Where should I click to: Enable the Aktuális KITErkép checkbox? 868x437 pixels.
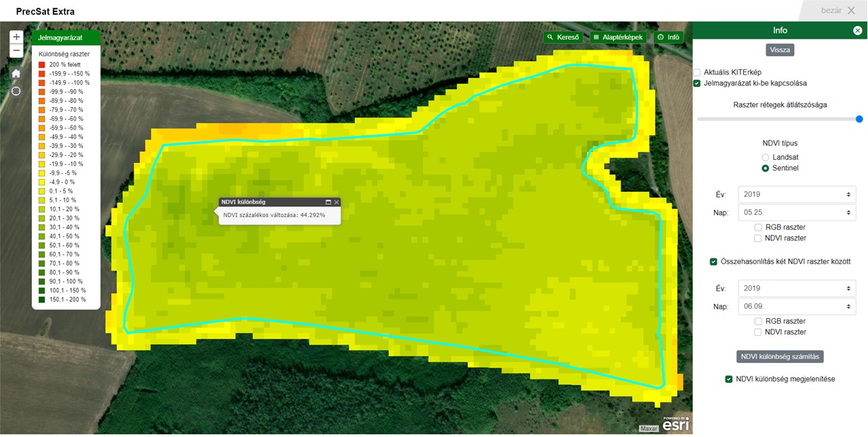[x=696, y=72]
